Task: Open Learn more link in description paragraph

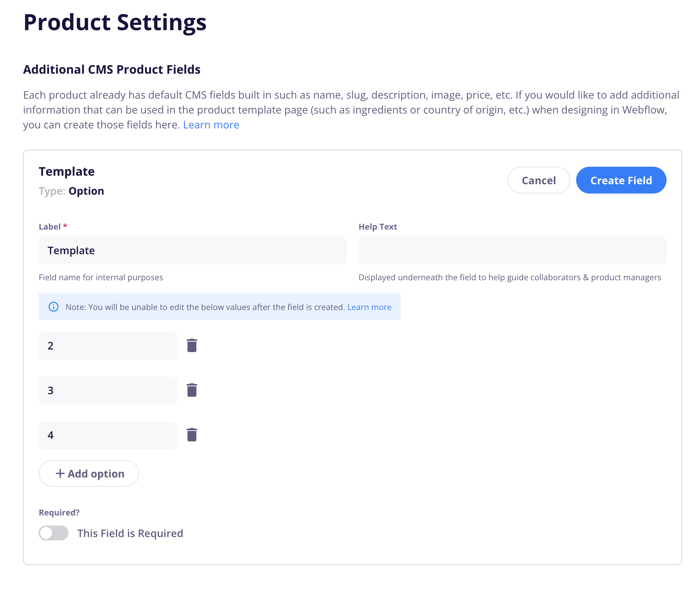Action: (211, 125)
